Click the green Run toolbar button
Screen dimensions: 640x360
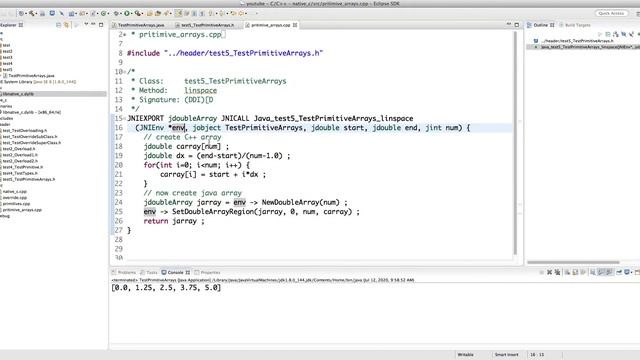tap(127, 13)
